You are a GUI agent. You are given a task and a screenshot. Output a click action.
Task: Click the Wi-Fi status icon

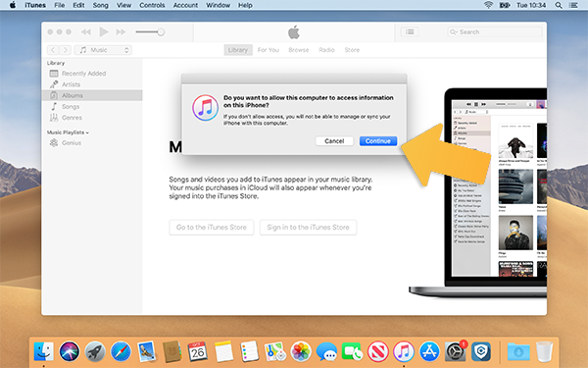pyautogui.click(x=488, y=5)
